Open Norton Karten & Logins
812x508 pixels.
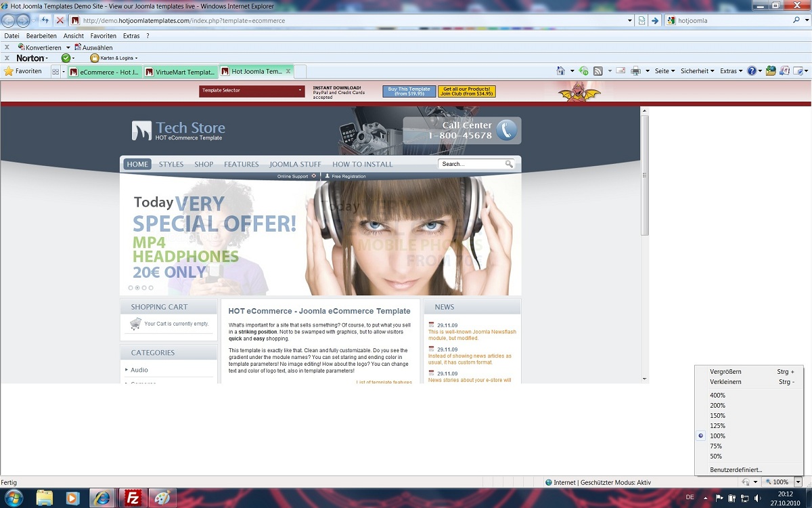[112, 58]
